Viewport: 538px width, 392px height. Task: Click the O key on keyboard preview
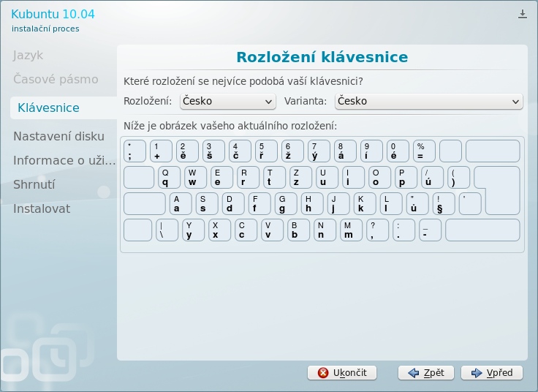(380, 178)
